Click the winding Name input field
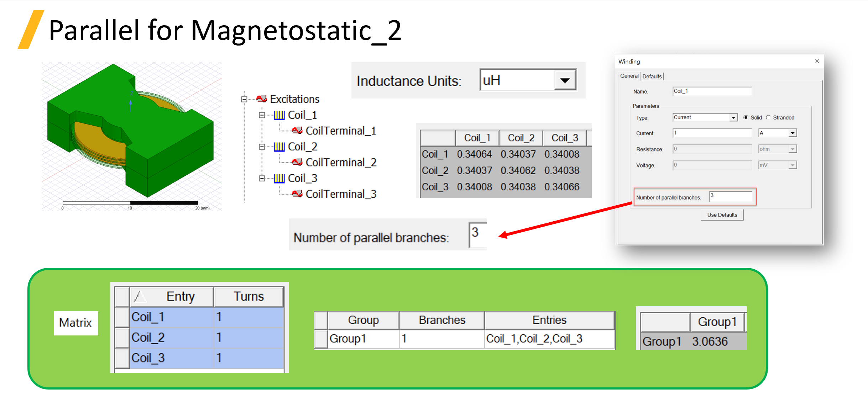Image resolution: width=868 pixels, height=413 pixels. pyautogui.click(x=712, y=91)
